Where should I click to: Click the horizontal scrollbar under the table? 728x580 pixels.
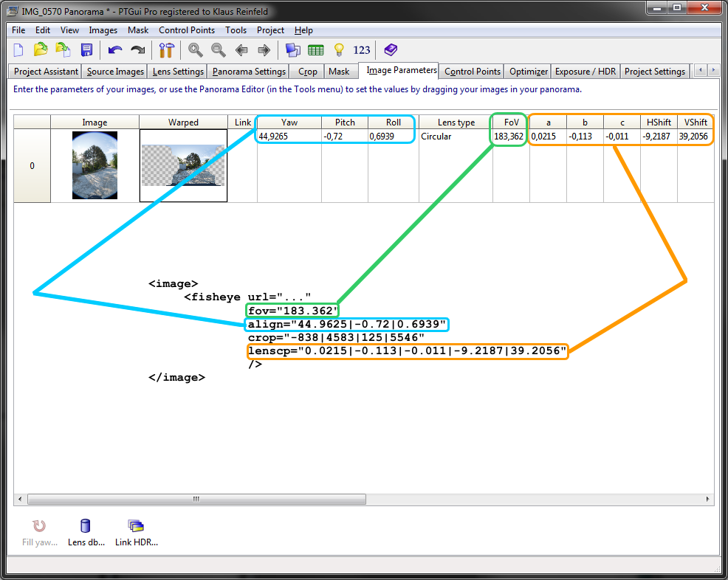(x=196, y=499)
